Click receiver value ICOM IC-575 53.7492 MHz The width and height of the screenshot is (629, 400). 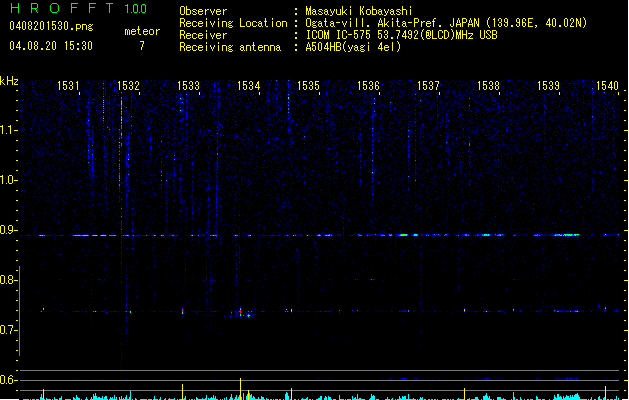point(401,35)
